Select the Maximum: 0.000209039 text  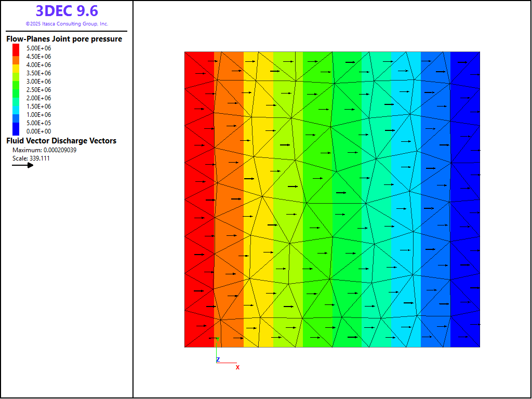click(x=44, y=150)
